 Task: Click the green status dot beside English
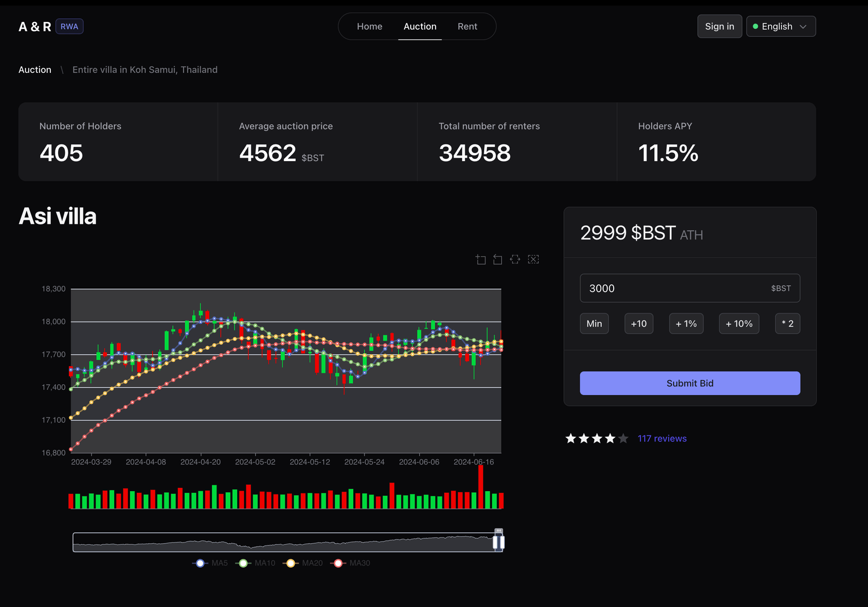coord(756,27)
